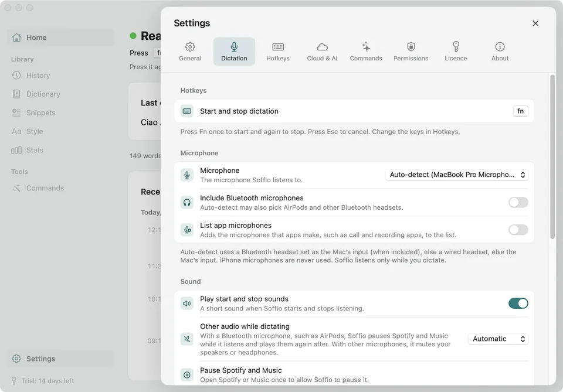This screenshot has height=392, width=563.
Task: Click the About tab label
Action: (x=500, y=58)
